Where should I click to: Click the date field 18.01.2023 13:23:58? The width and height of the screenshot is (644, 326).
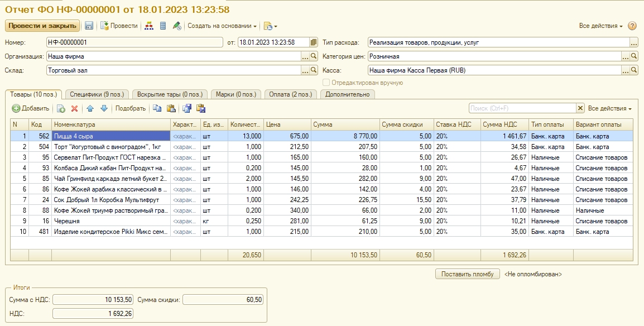coord(273,42)
